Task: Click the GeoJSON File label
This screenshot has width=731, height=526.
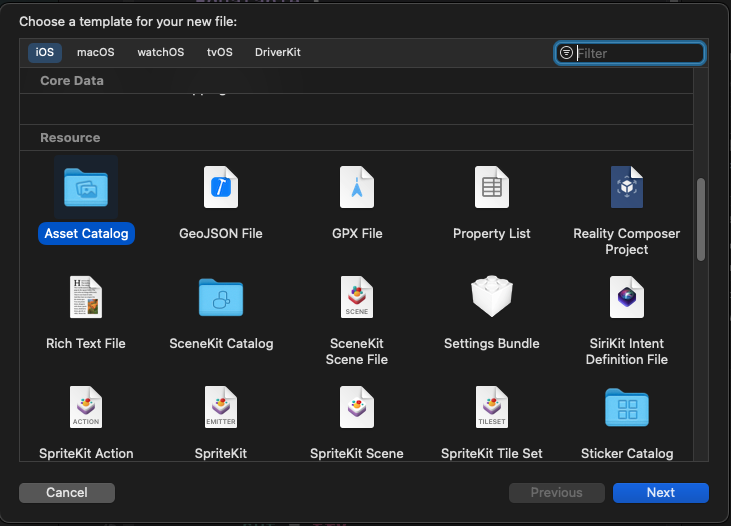Action: (221, 233)
